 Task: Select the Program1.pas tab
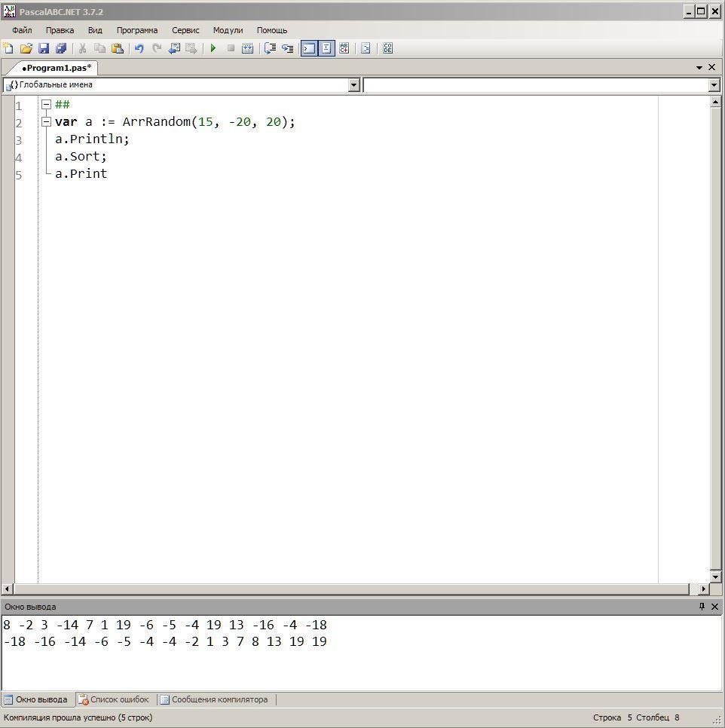[57, 68]
